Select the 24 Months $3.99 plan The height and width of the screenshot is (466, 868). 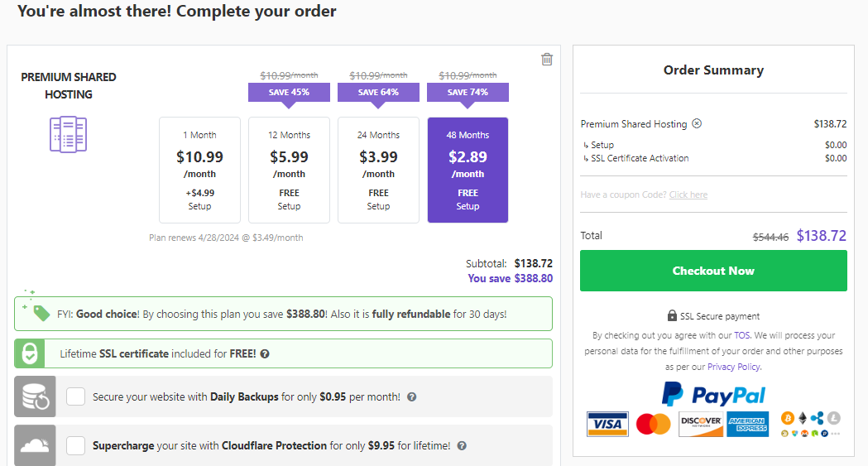click(379, 170)
